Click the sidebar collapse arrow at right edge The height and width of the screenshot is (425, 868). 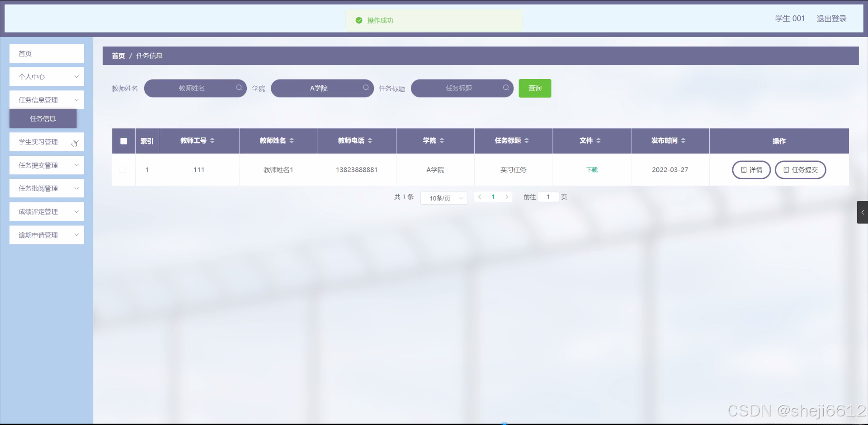pyautogui.click(x=863, y=212)
